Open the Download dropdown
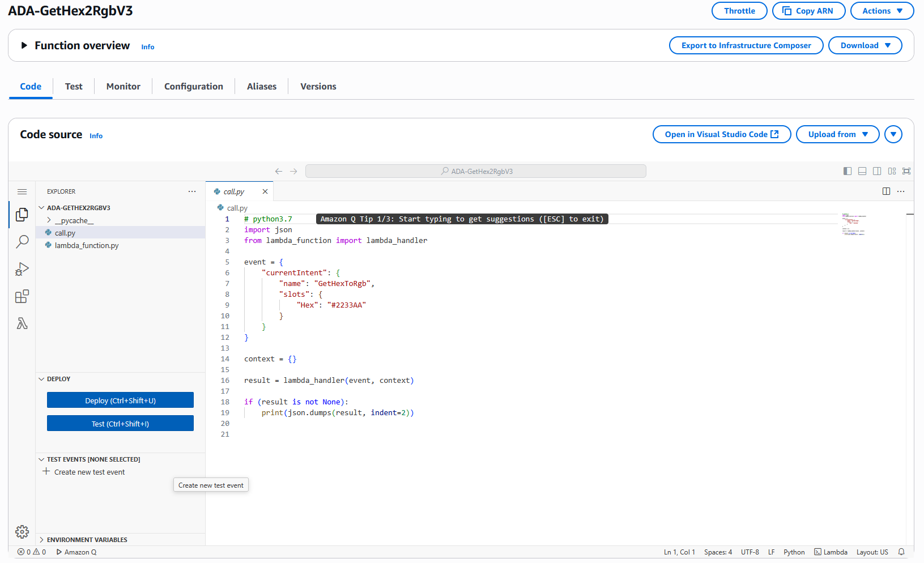Image resolution: width=924 pixels, height=563 pixels. [865, 45]
